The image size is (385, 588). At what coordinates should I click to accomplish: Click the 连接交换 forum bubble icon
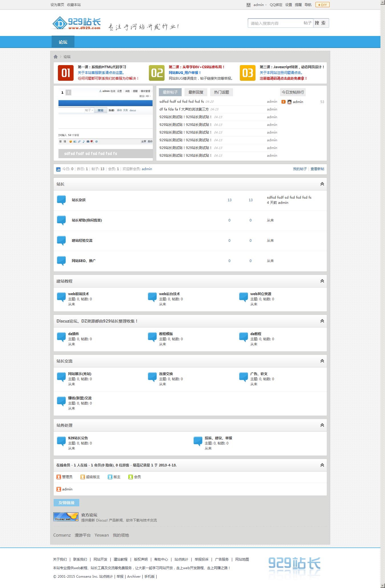[152, 377]
